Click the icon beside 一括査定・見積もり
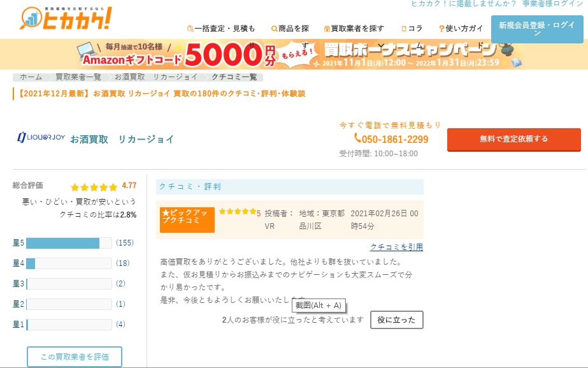The height and width of the screenshot is (368, 588). (190, 29)
